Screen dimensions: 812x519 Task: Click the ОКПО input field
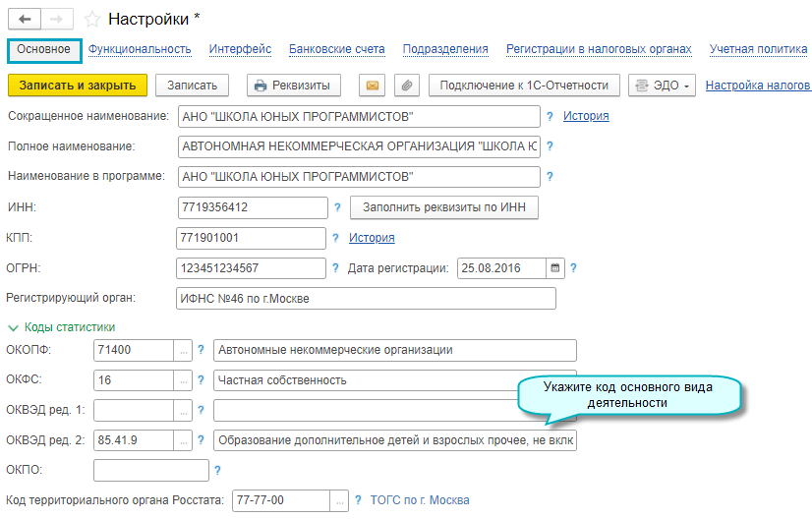150,471
